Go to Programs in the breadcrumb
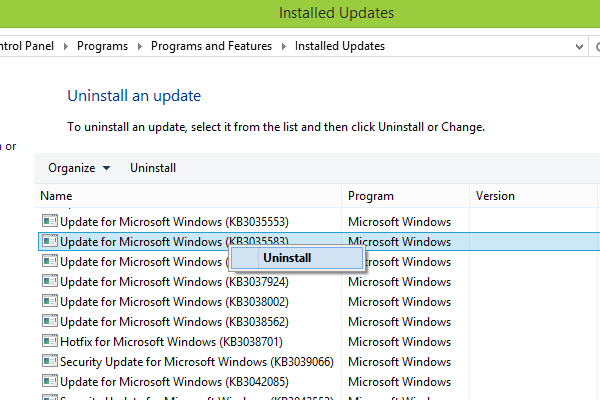This screenshot has height=400, width=600. (103, 46)
